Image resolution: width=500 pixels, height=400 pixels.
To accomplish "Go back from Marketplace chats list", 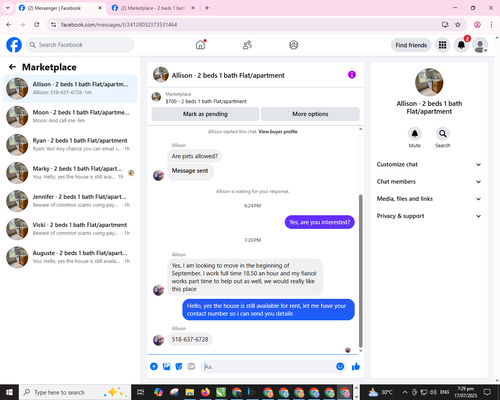I will click(x=12, y=67).
